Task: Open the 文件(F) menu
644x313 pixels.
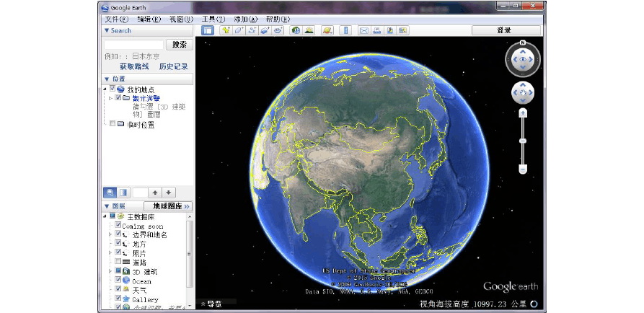Action: [x=117, y=19]
